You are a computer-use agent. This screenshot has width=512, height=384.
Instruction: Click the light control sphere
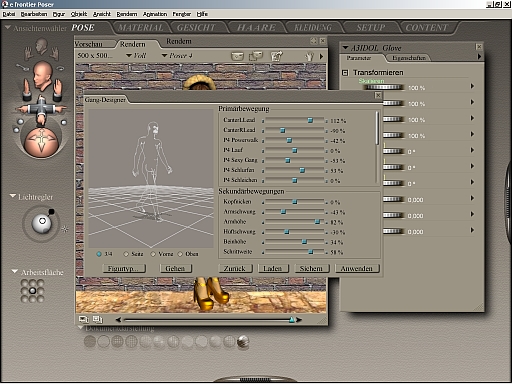coord(42,224)
